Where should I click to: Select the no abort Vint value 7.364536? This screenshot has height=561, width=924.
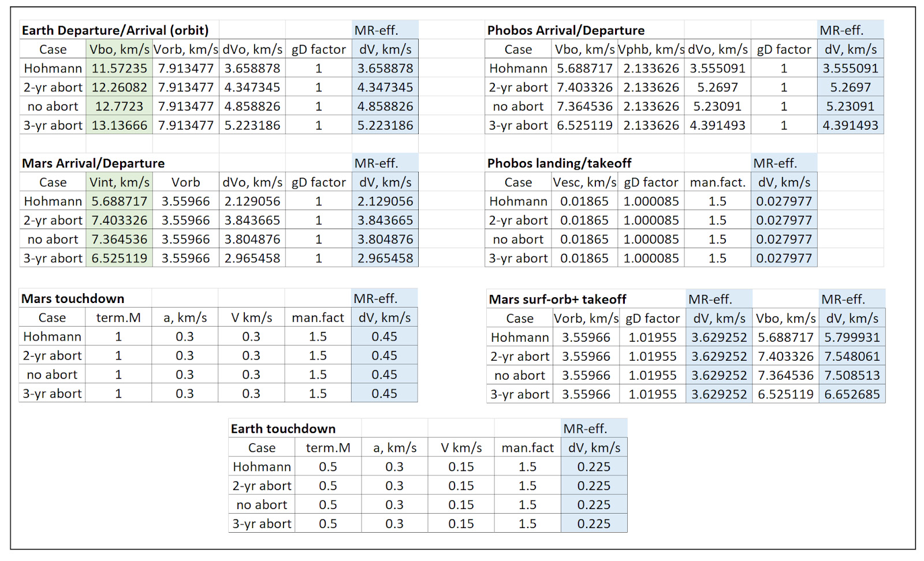(120, 239)
